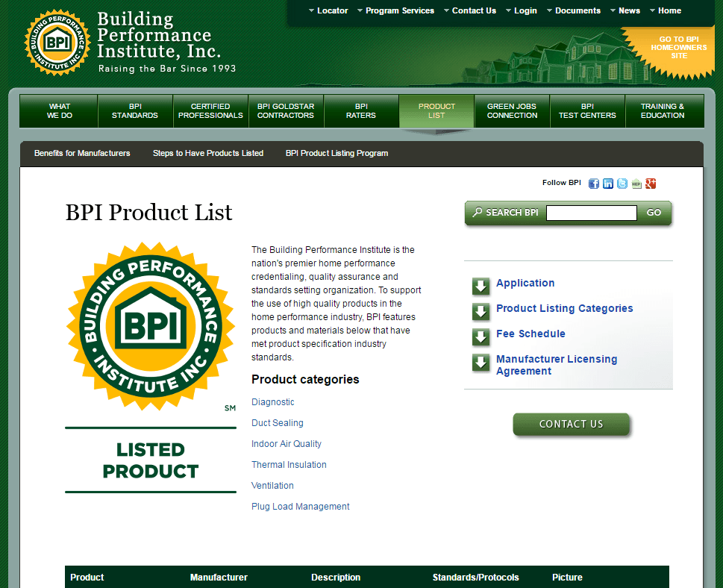Open the BPI Raters tab
The image size is (723, 588).
361,110
